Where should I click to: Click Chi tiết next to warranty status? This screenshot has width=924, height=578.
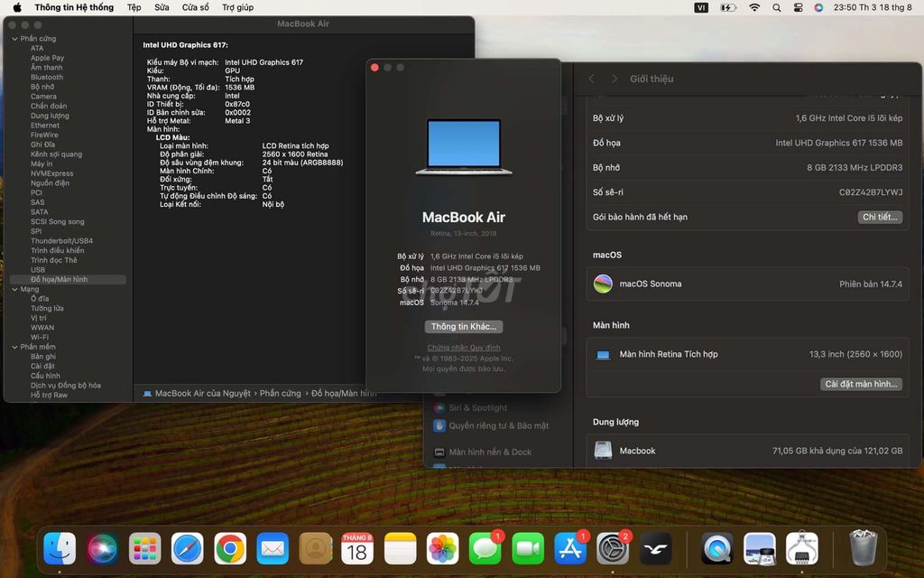[x=879, y=217]
